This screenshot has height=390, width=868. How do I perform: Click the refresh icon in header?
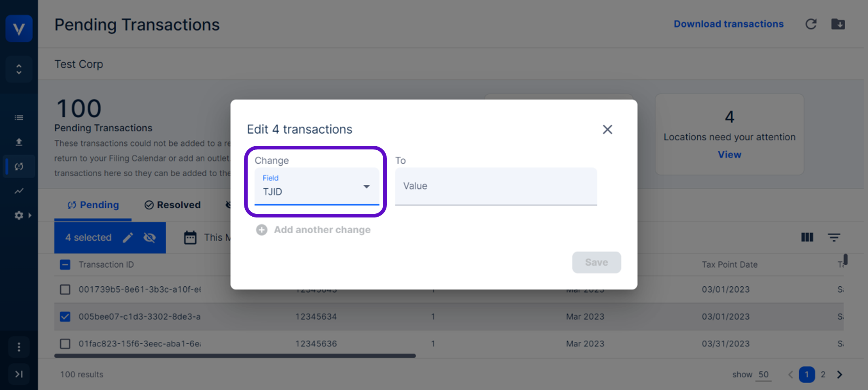point(811,24)
